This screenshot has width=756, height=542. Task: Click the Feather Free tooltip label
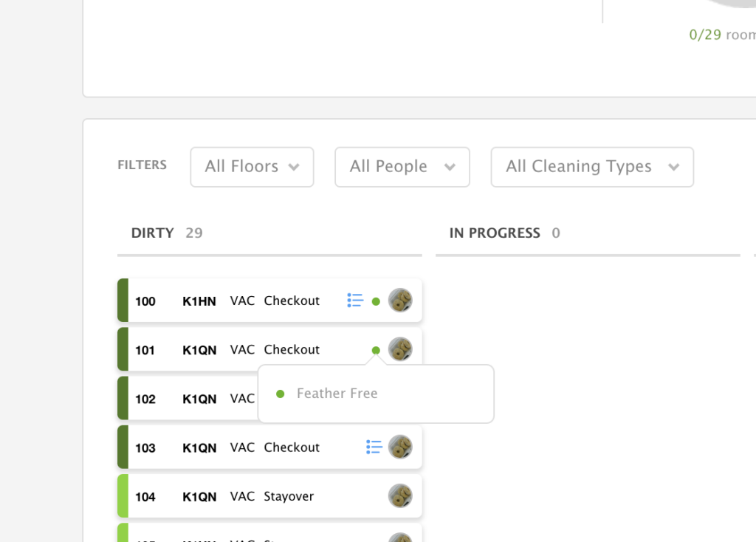coord(337,394)
